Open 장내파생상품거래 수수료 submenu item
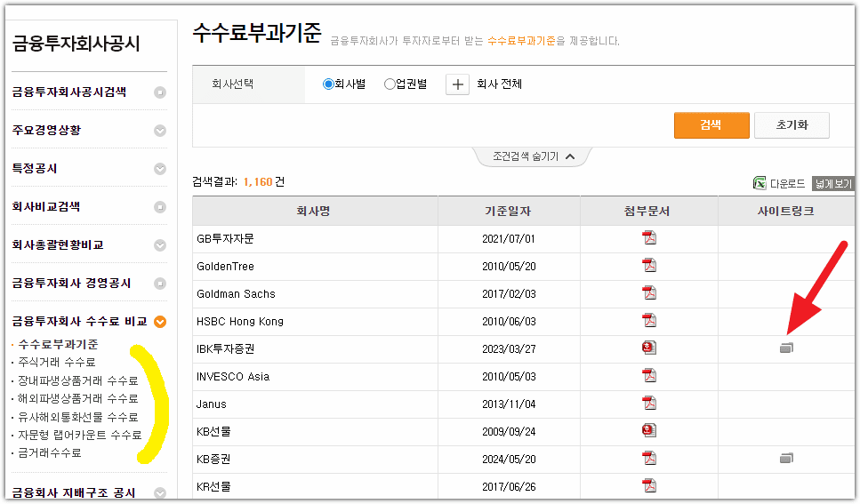 coord(78,380)
